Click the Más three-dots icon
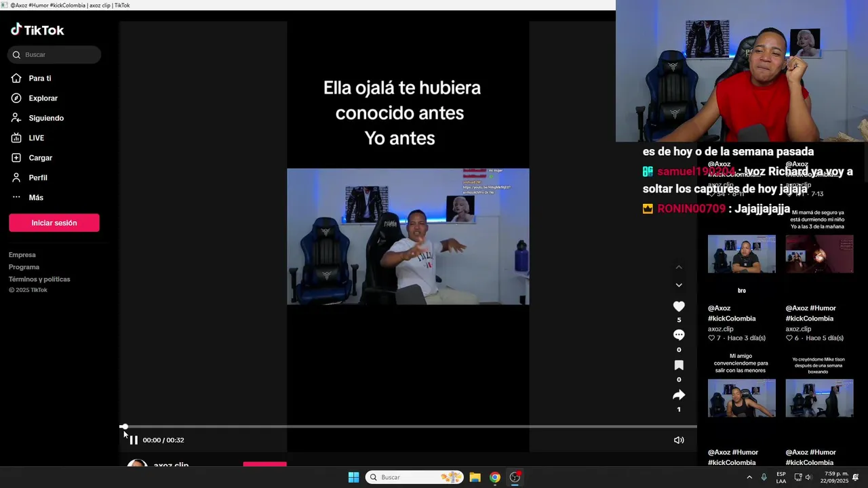The height and width of the screenshot is (488, 868). click(x=16, y=197)
